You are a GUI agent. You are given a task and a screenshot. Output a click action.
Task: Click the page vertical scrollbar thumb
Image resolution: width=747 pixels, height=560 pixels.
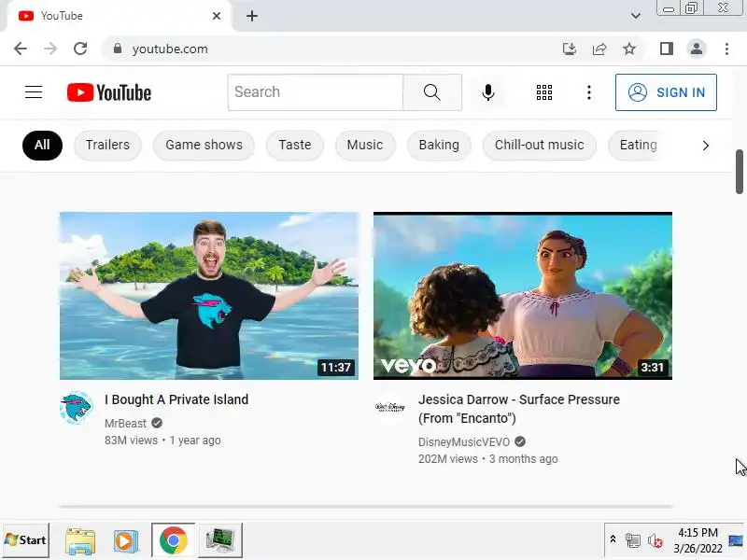coord(740,172)
